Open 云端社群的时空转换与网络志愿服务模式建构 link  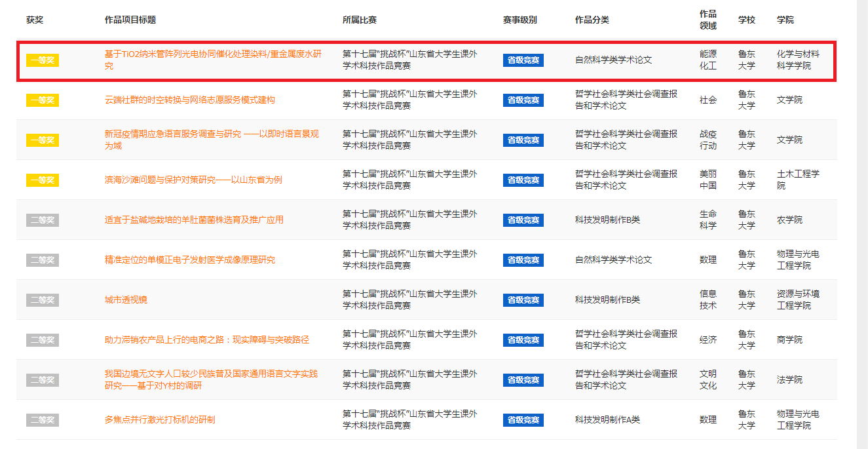click(190, 100)
